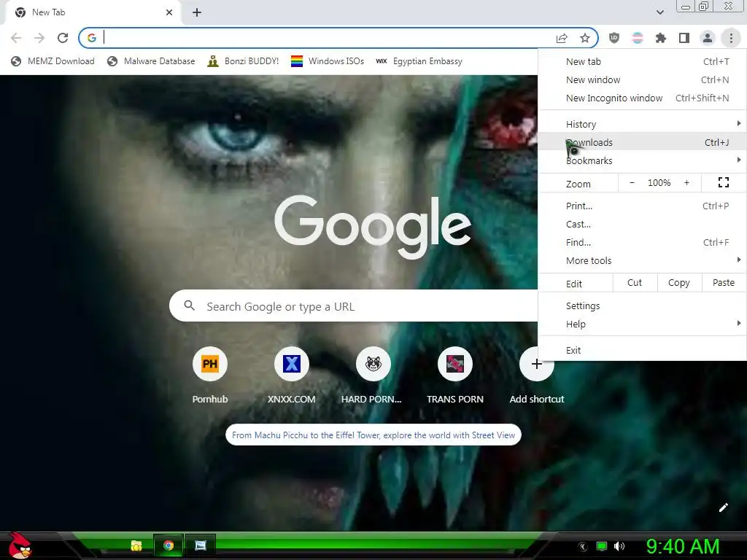Open the uBlock Origin shield extension
The image size is (747, 560).
point(614,38)
